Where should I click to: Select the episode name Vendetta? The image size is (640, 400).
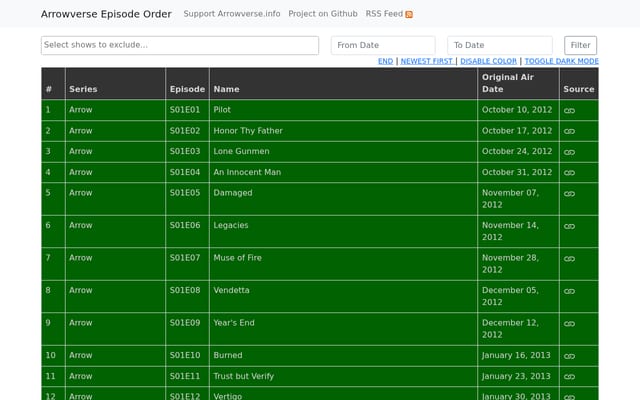231,290
